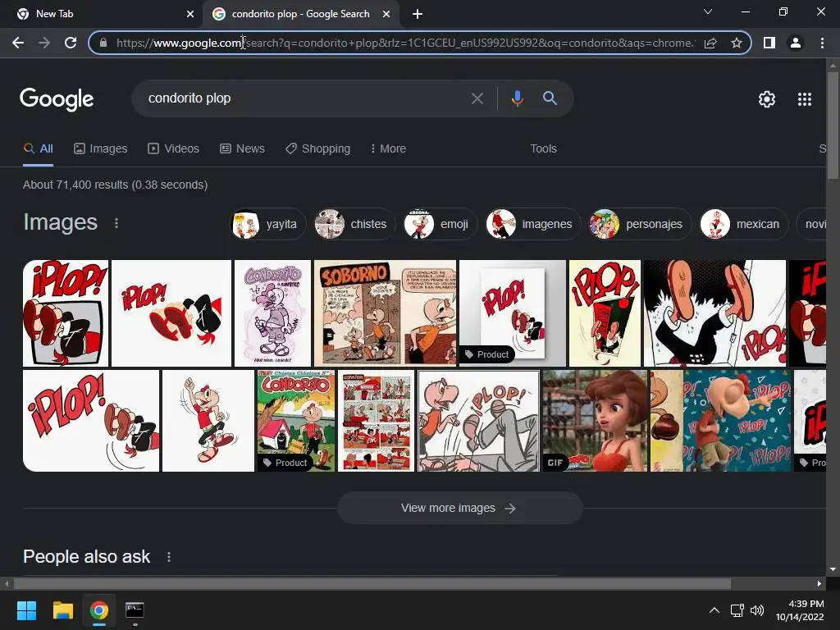Click the Chrome taskbar icon

pos(98,610)
